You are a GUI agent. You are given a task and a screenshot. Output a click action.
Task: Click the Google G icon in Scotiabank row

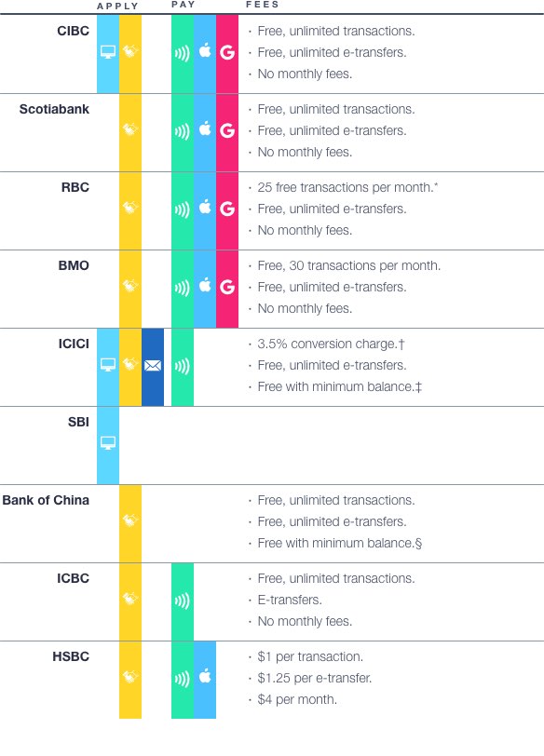pyautogui.click(x=227, y=130)
